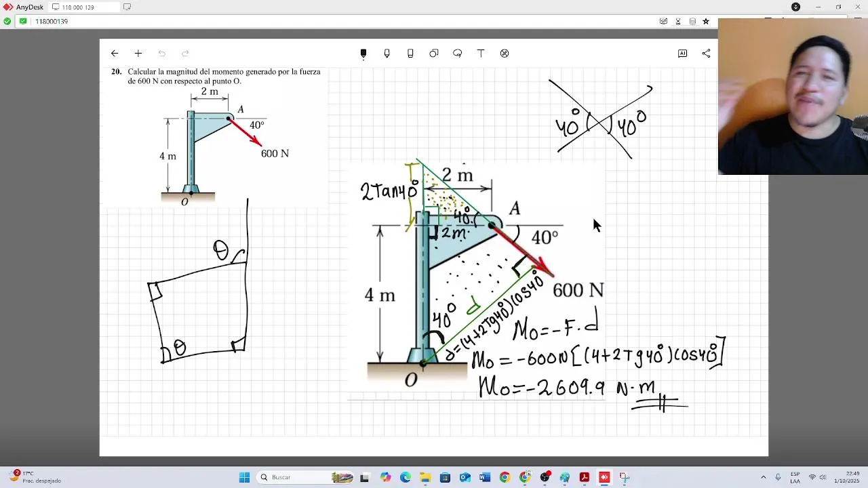Screen dimensions: 868x488
Task: Open the weather widget 17°C
Action: point(35,477)
